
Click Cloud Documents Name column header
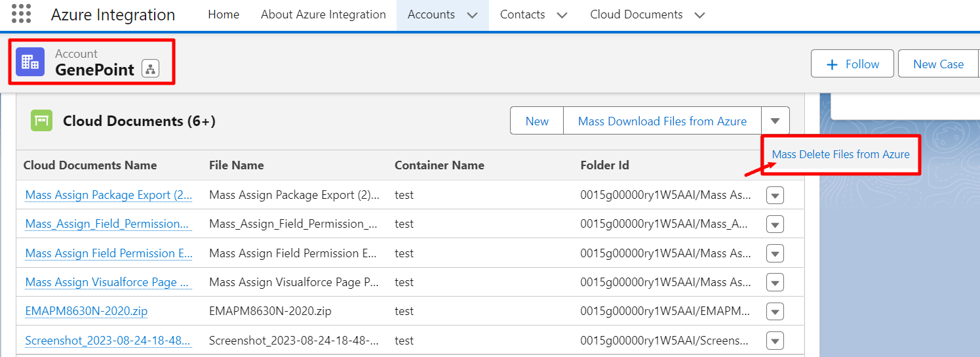pos(90,165)
